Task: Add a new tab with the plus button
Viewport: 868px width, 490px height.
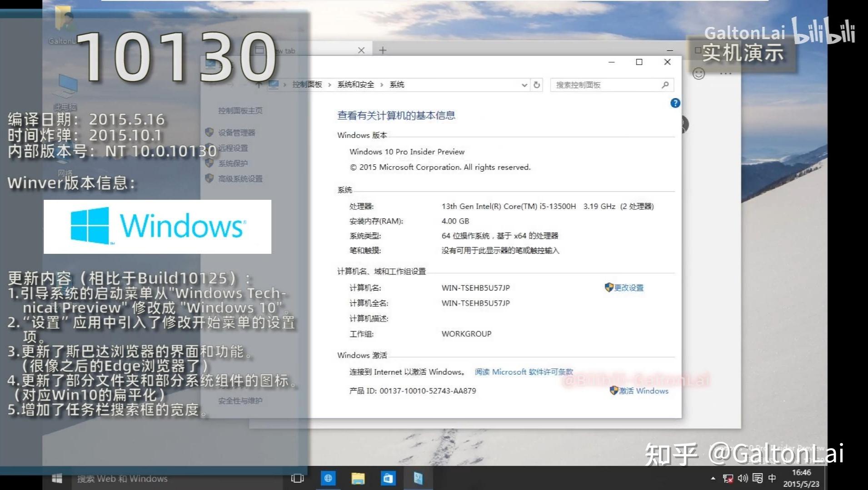Action: coord(383,50)
